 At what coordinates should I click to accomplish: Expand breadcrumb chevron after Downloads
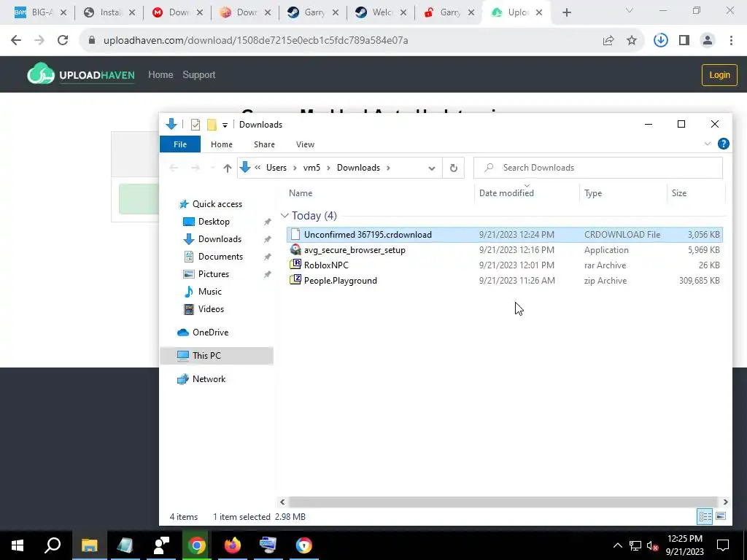coord(388,168)
